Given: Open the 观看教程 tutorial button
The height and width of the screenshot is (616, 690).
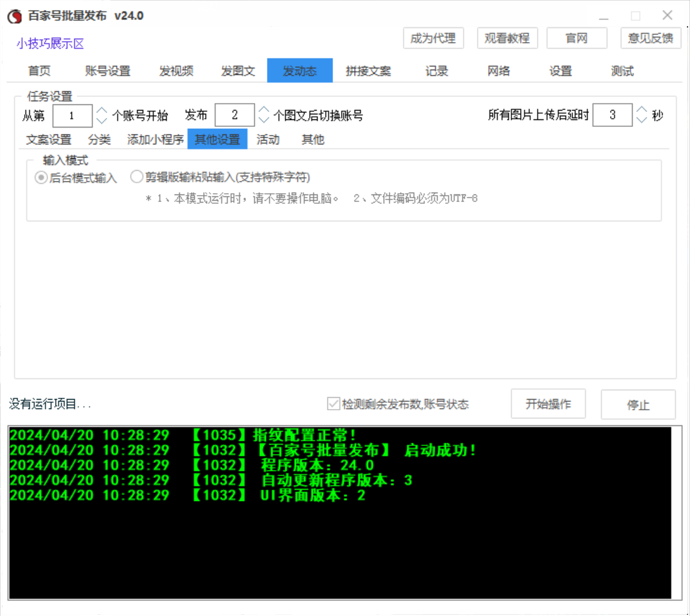Looking at the screenshot, I should (507, 38).
